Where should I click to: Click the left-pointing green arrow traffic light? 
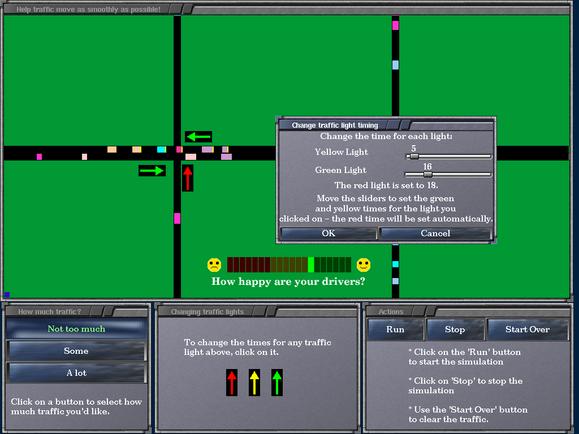199,137
